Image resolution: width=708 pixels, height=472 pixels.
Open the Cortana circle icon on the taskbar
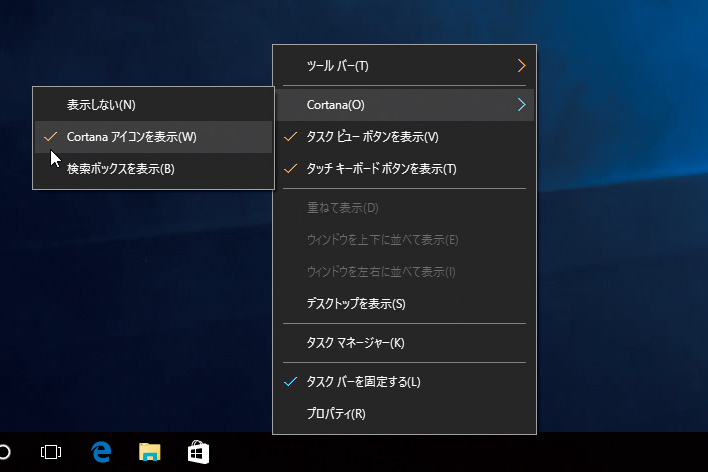click(4, 452)
